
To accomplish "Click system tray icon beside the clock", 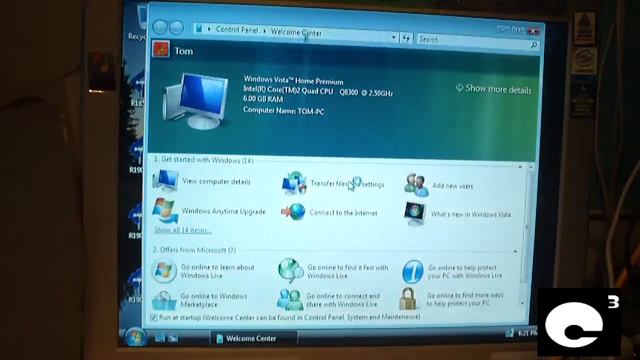I will [509, 333].
